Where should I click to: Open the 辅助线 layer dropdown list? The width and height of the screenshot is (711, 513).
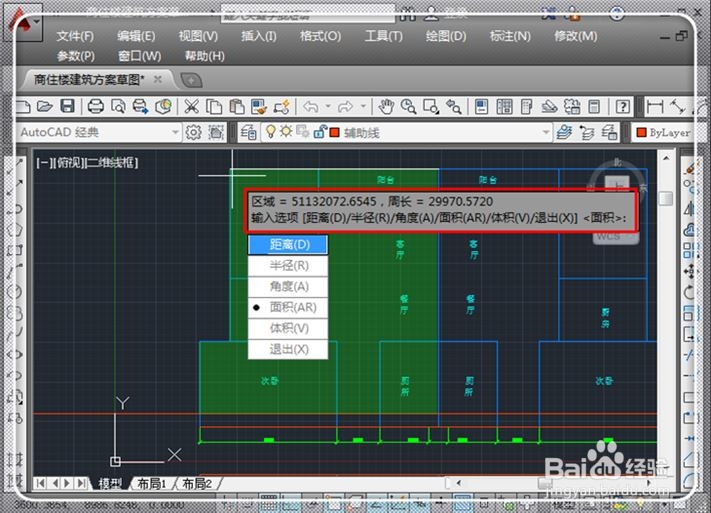coord(546,132)
